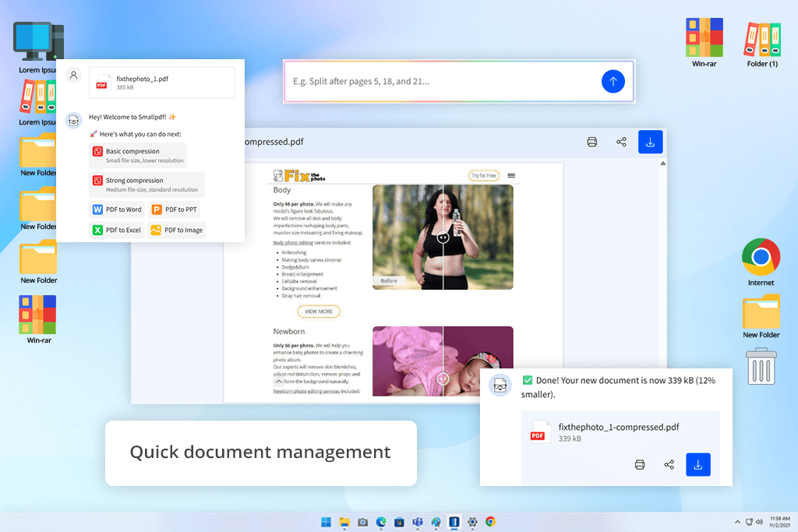Click the slider handle on the Newborn photo
The image size is (798, 532).
(x=443, y=379)
